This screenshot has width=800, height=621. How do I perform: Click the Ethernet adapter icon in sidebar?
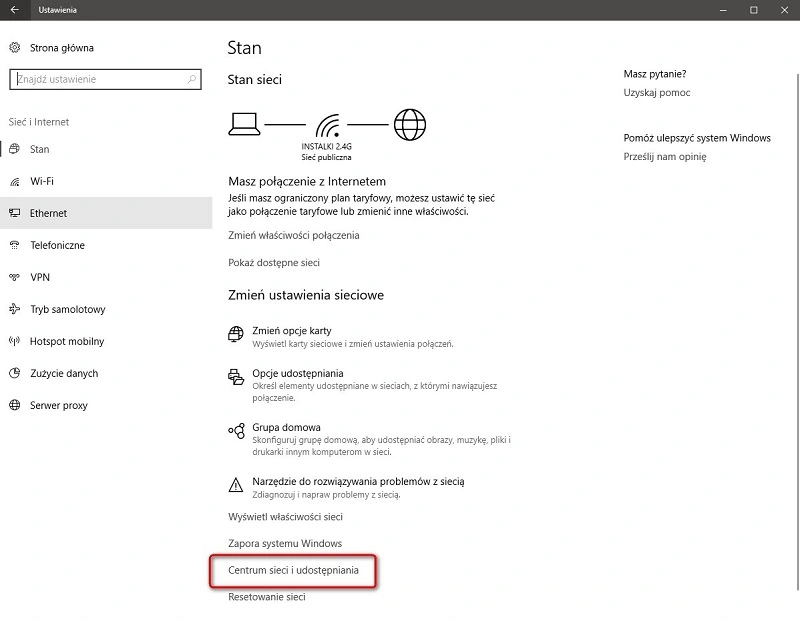click(x=16, y=213)
